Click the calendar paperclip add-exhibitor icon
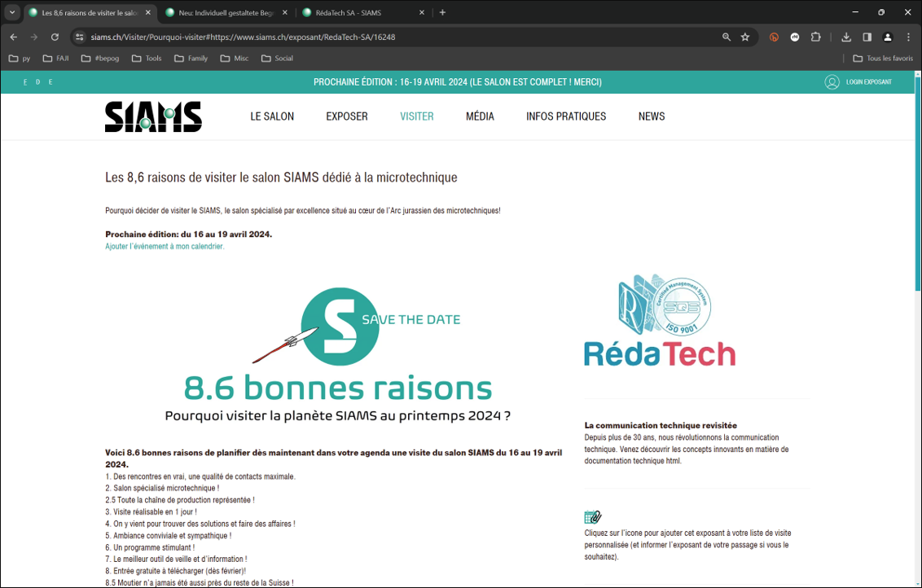The height and width of the screenshot is (588, 922). [593, 517]
